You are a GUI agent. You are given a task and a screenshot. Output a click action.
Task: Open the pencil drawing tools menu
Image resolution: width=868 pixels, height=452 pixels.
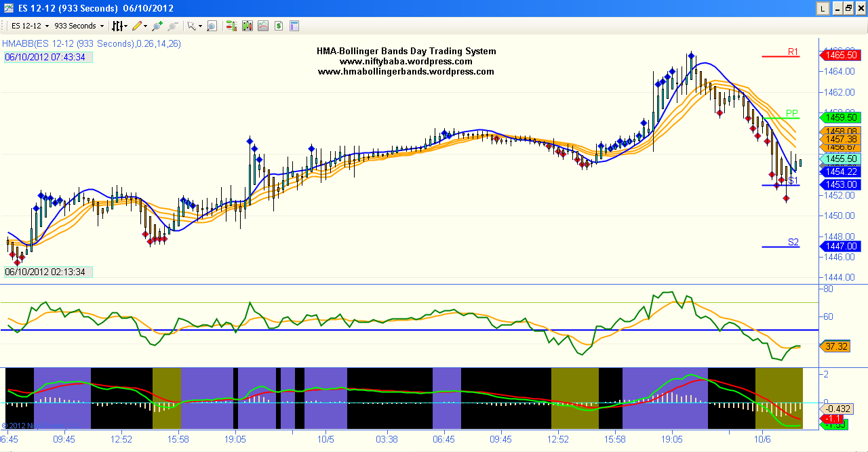point(140,26)
